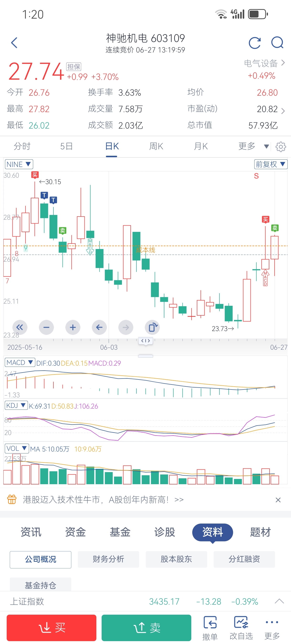This screenshot has width=291, height=644.
Task: Open the 诊股 tab
Action: click(165, 532)
